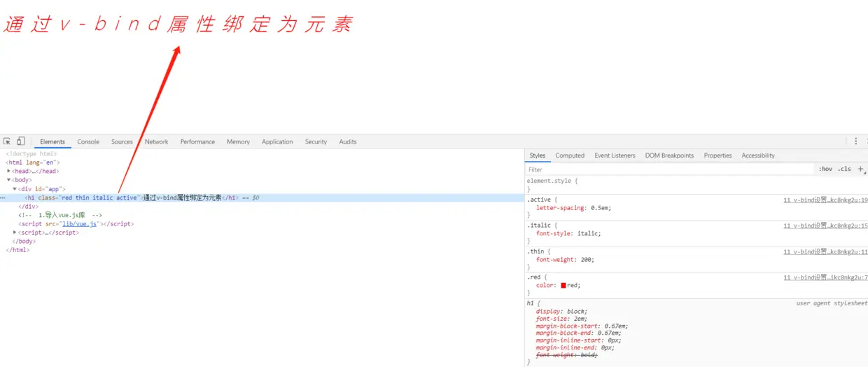Viewport: 868px width, 367px height.
Task: Toggle the device toolbar icon
Action: pyautogui.click(x=21, y=141)
